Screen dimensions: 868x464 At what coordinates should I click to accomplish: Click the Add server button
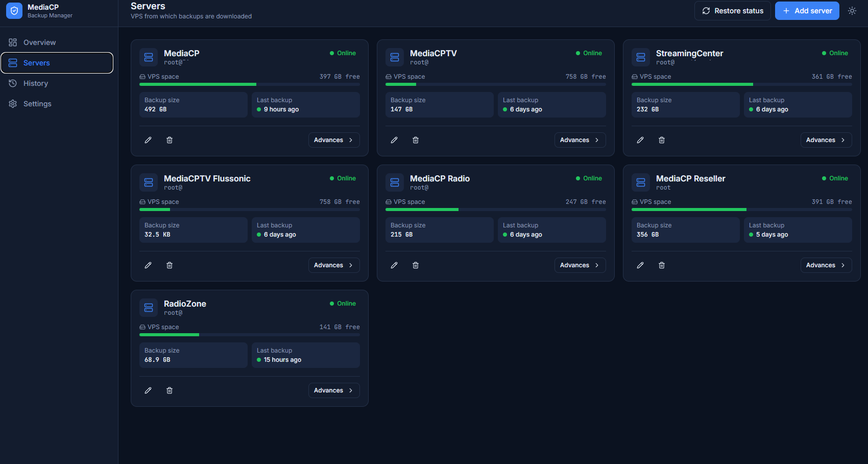tap(807, 11)
